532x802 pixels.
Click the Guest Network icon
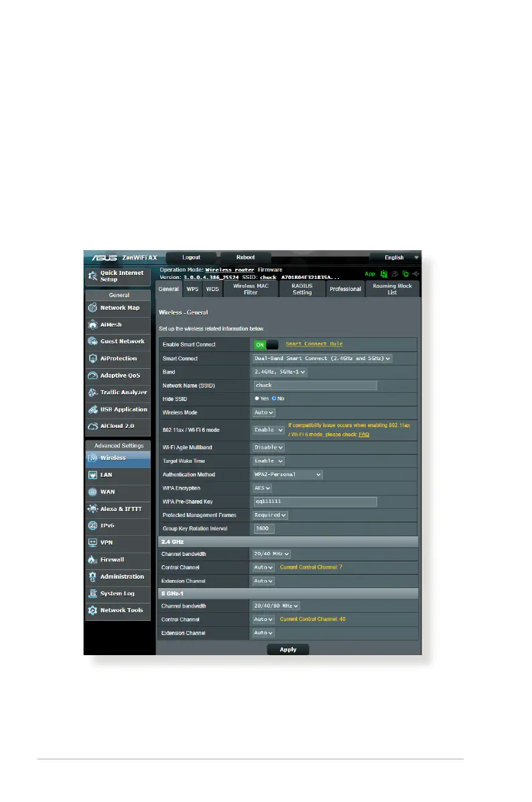point(92,342)
